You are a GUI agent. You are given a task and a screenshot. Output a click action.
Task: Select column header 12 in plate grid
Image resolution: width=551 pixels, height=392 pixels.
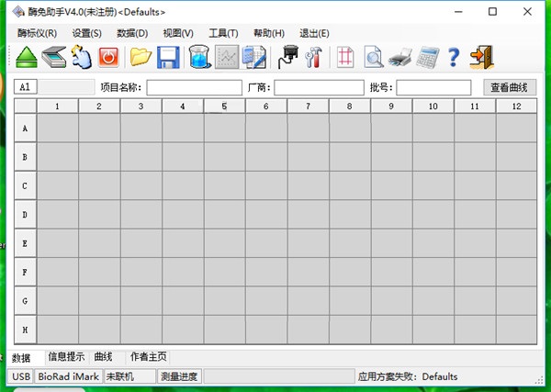pos(515,106)
